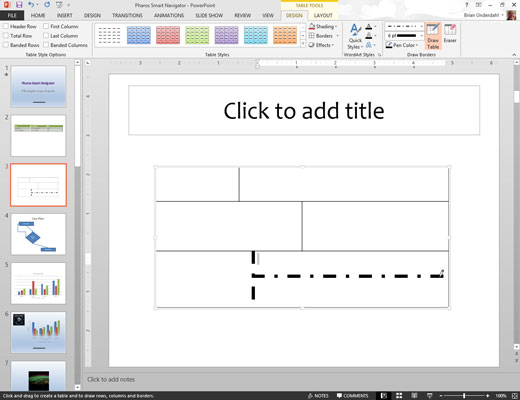Open the FILE tab
Viewport: 520px width, 400px height.
12,15
